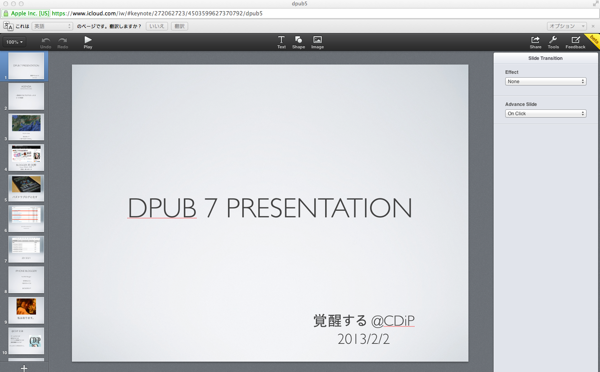Select slide 1 thumbnail
Viewport: 600px width, 372px height.
click(26, 66)
